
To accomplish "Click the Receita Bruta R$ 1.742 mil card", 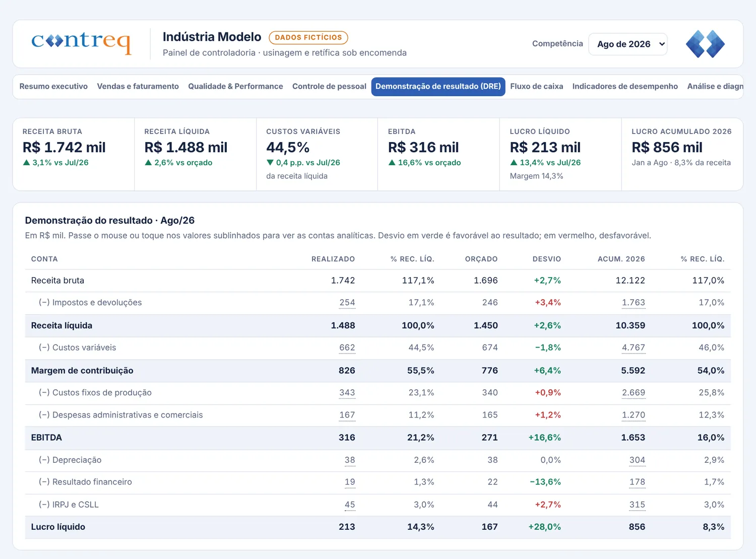I will pyautogui.click(x=74, y=154).
